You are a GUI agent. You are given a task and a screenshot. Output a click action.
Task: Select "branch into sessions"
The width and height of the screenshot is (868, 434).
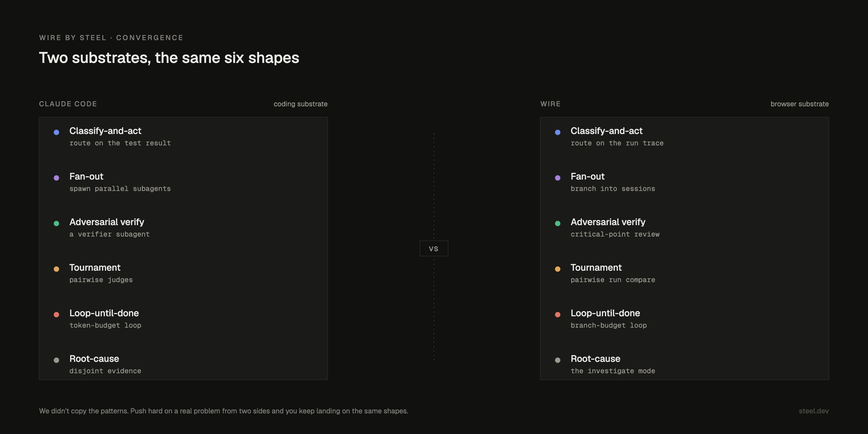[x=613, y=189]
